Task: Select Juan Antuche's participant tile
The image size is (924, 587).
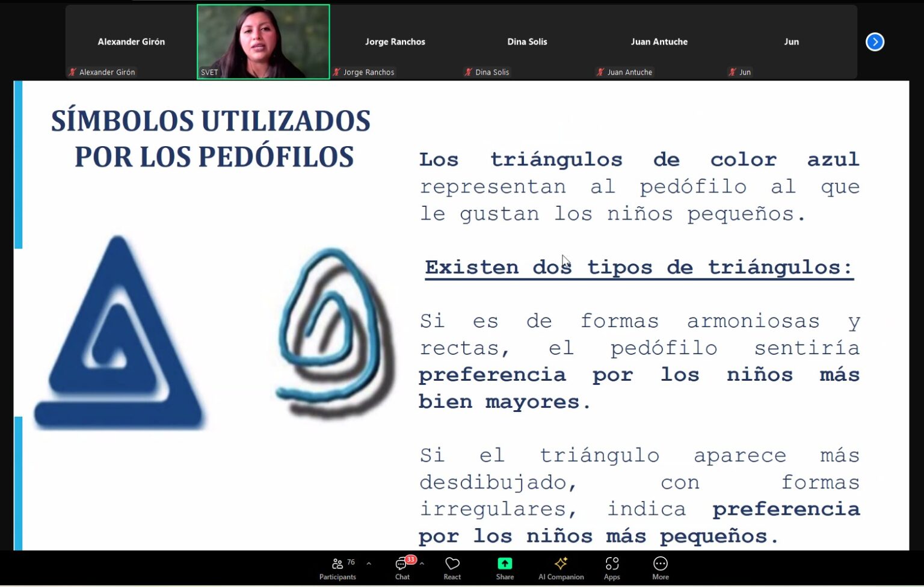Action: click(x=659, y=41)
